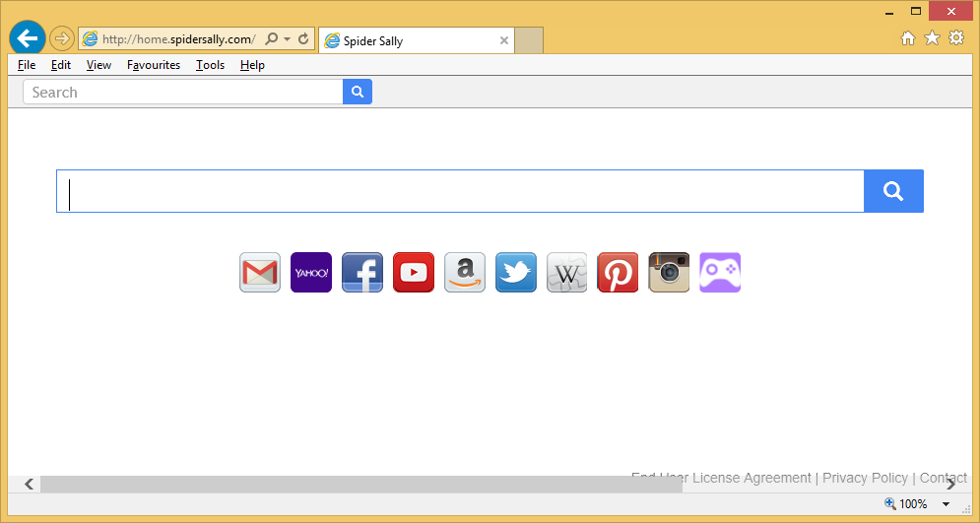Click the Twitter bird icon
This screenshot has width=980, height=523.
(516, 273)
